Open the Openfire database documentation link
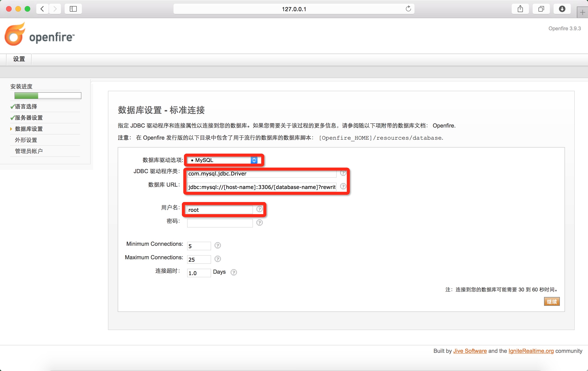The height and width of the screenshot is (371, 588). point(444,126)
